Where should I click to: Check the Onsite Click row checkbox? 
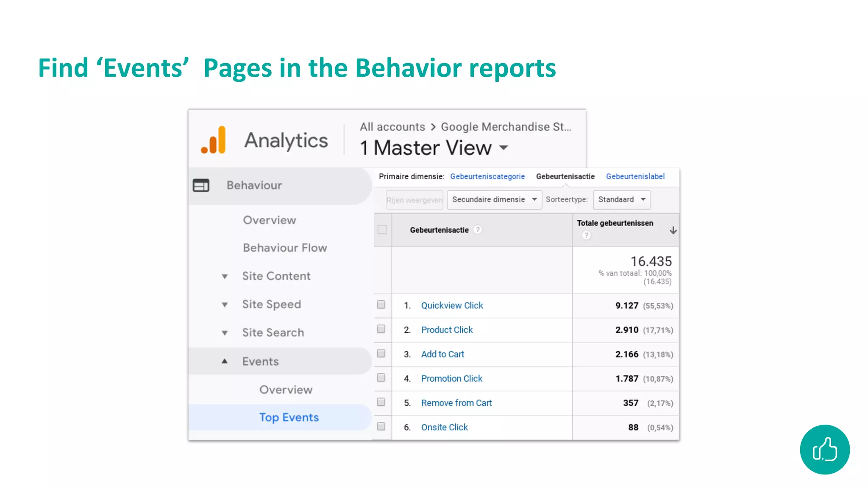pos(381,427)
